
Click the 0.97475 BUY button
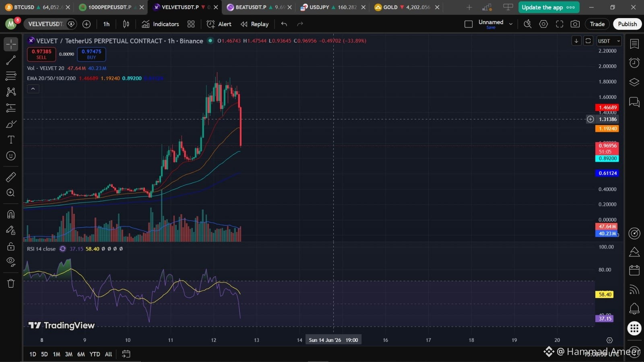[x=91, y=54]
